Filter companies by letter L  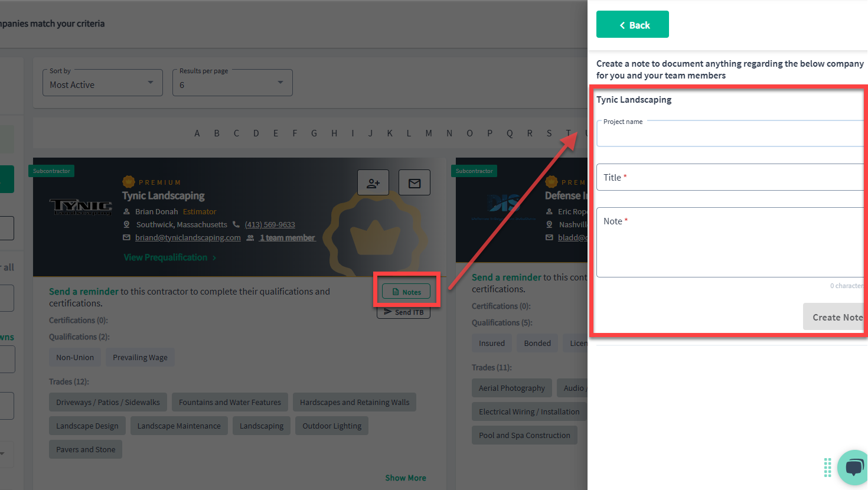409,133
